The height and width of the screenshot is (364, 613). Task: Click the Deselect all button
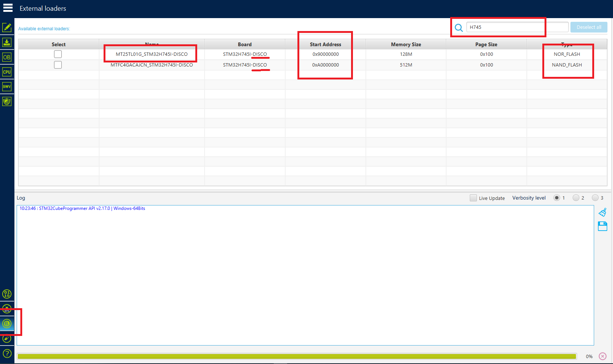coord(589,27)
